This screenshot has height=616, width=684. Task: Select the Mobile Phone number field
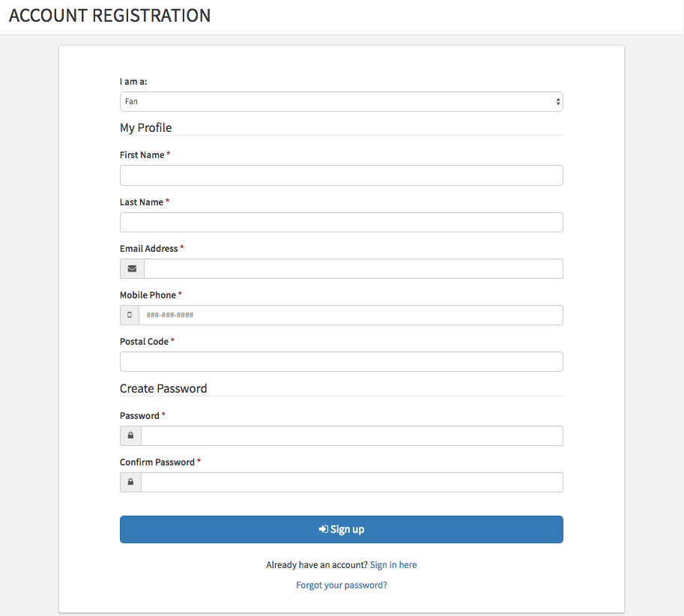click(x=351, y=315)
